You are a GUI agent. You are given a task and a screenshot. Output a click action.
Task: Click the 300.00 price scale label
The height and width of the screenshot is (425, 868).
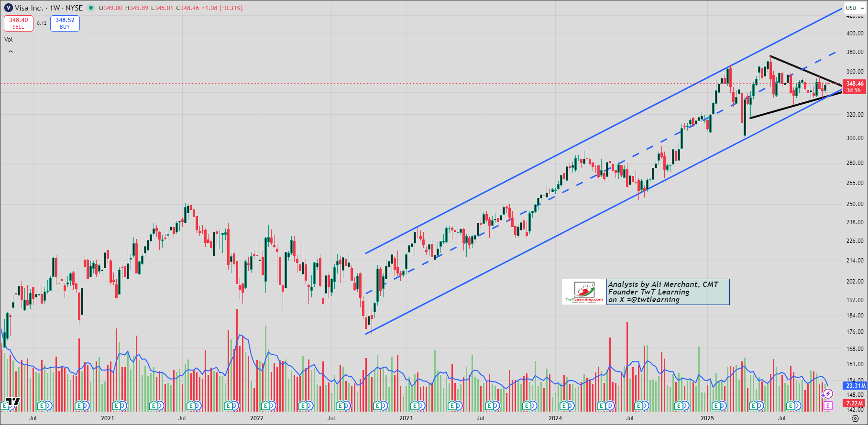coord(855,138)
